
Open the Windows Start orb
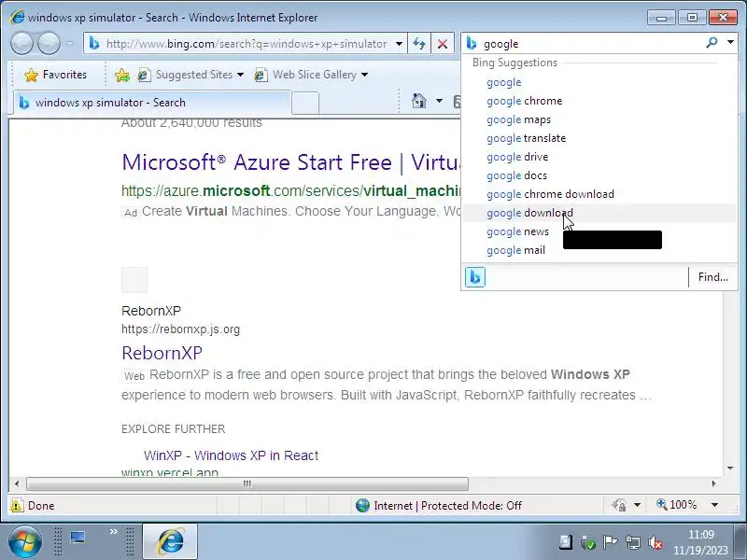[x=24, y=541]
